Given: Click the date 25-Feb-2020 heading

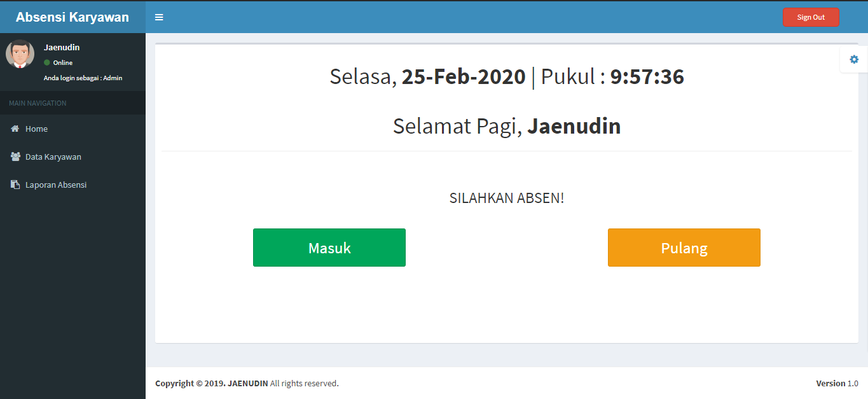Looking at the screenshot, I should [464, 76].
